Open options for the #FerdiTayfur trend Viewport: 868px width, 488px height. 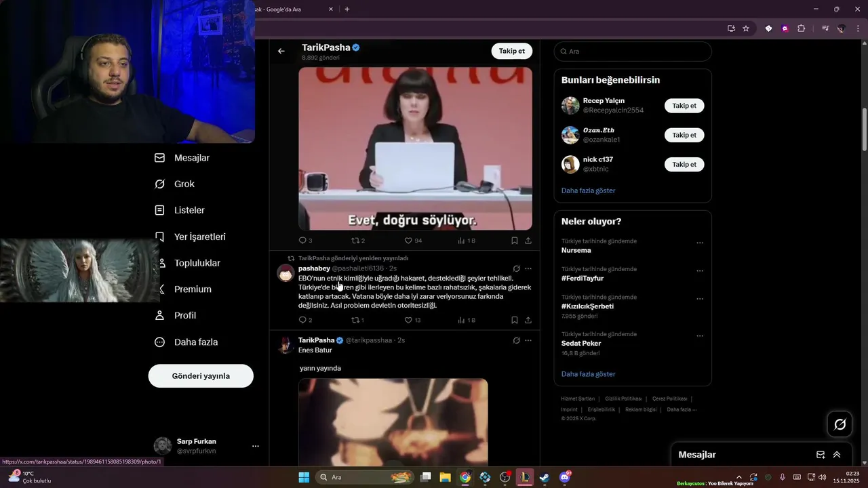[700, 270]
